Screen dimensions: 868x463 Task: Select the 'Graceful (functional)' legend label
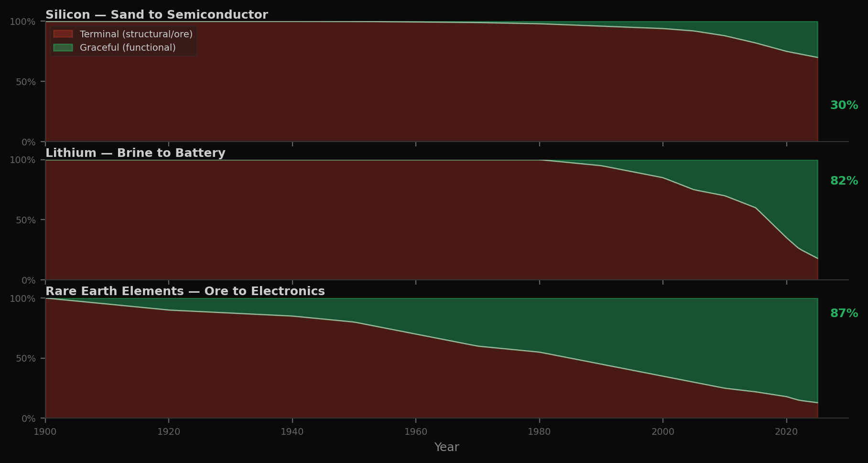click(127, 47)
